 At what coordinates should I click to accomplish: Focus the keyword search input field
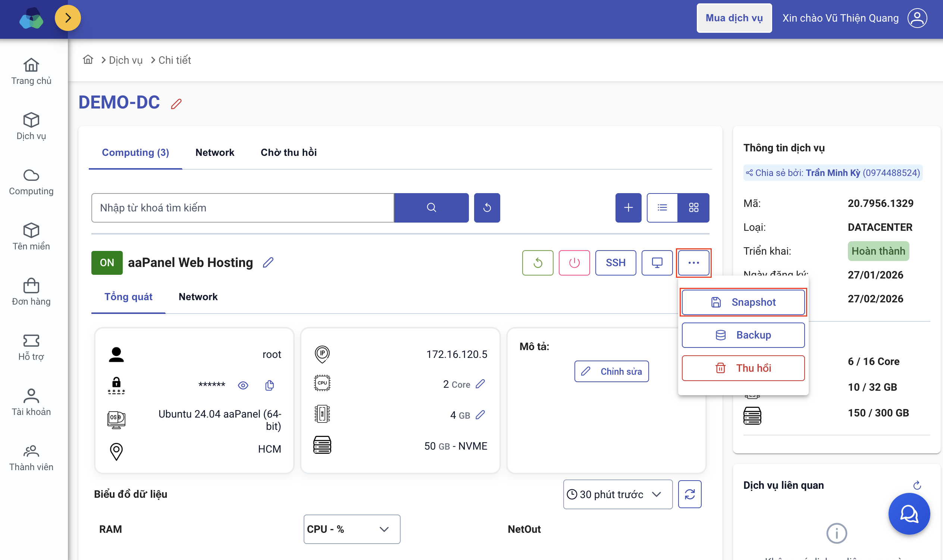click(243, 208)
